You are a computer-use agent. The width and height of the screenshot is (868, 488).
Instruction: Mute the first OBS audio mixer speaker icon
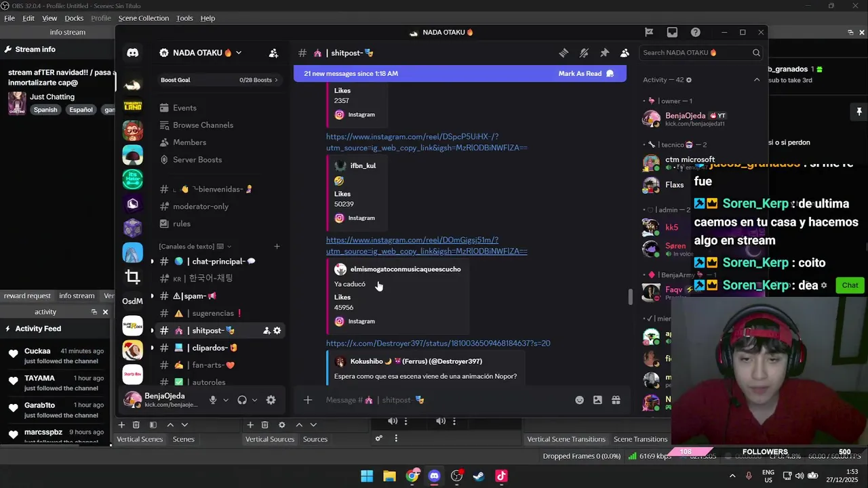click(x=392, y=421)
